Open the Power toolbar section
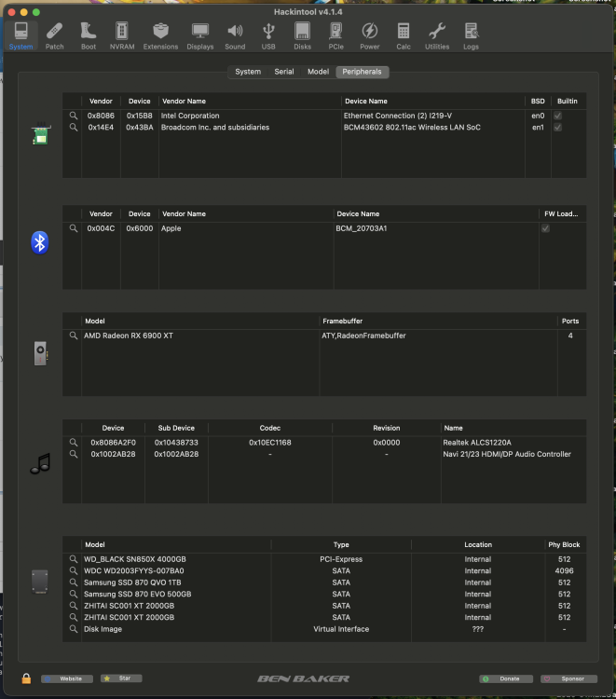616x699 pixels. [x=370, y=36]
